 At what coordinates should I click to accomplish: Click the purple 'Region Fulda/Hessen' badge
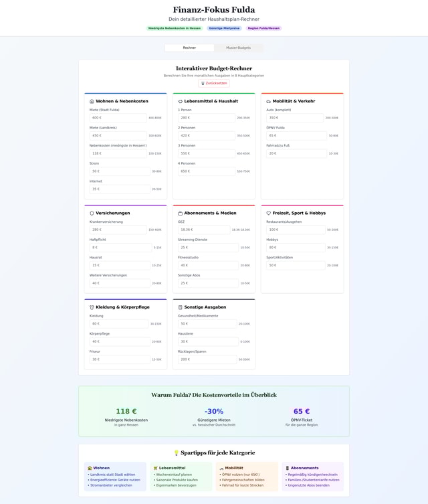[x=264, y=29]
